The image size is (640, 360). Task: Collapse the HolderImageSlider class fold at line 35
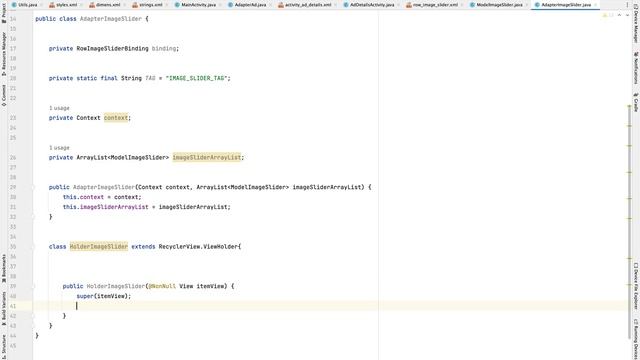point(33,247)
